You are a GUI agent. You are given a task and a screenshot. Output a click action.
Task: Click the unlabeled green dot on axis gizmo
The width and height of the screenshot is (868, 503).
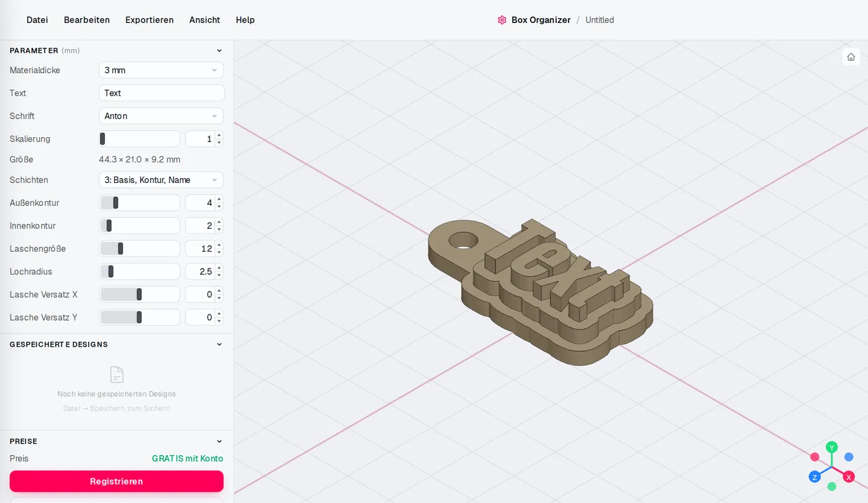tap(832, 486)
